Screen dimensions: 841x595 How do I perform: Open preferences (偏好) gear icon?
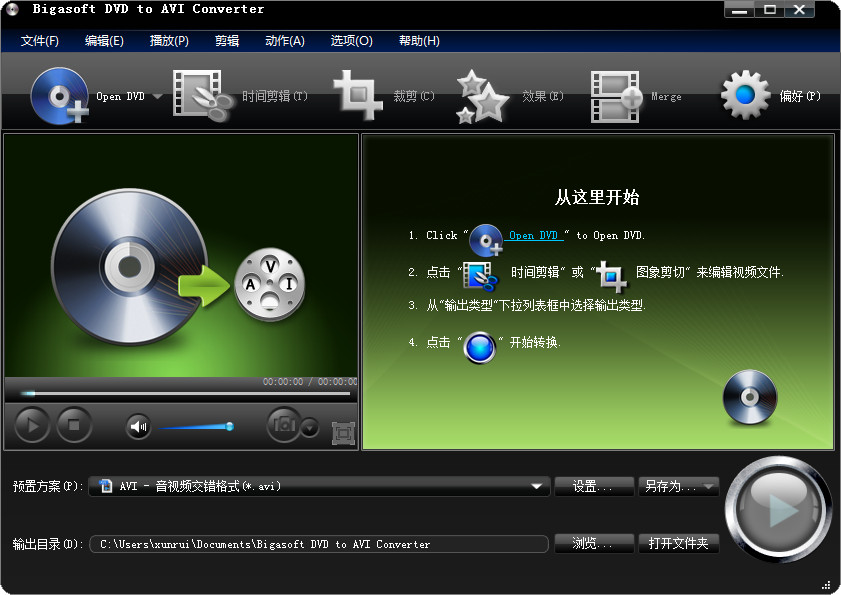[x=745, y=95]
